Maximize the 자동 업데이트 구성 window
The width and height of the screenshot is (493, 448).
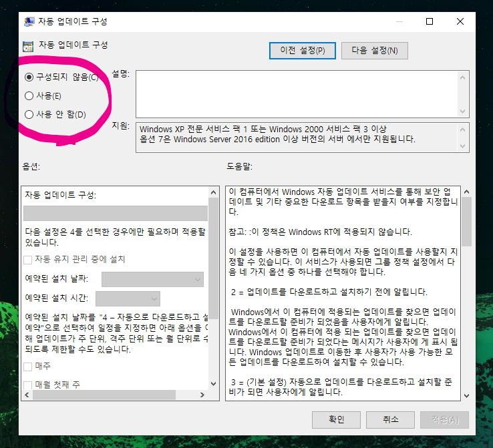coord(429,21)
